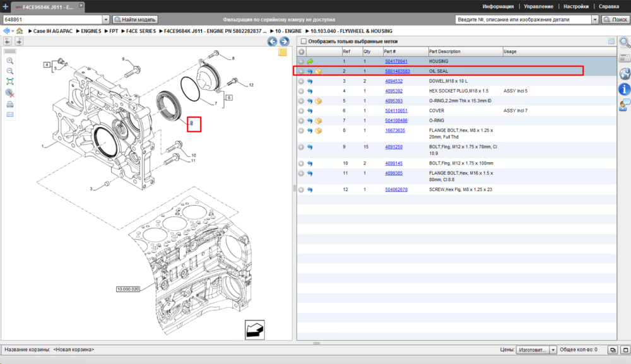The width and height of the screenshot is (631, 364).
Task: Select the row circle for DOWEL M18 x 10 L
Action: (301, 81)
